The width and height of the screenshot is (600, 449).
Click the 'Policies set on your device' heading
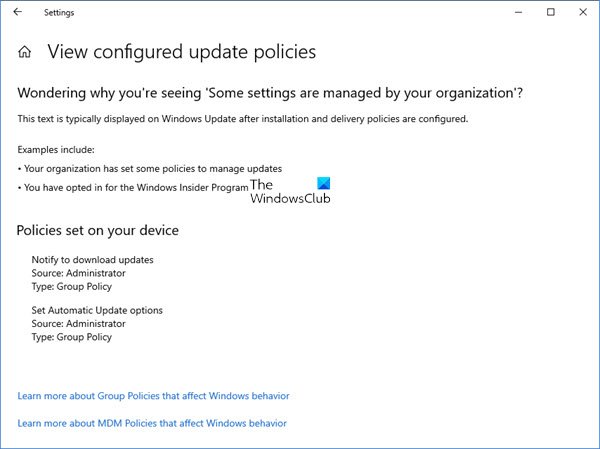tap(98, 230)
